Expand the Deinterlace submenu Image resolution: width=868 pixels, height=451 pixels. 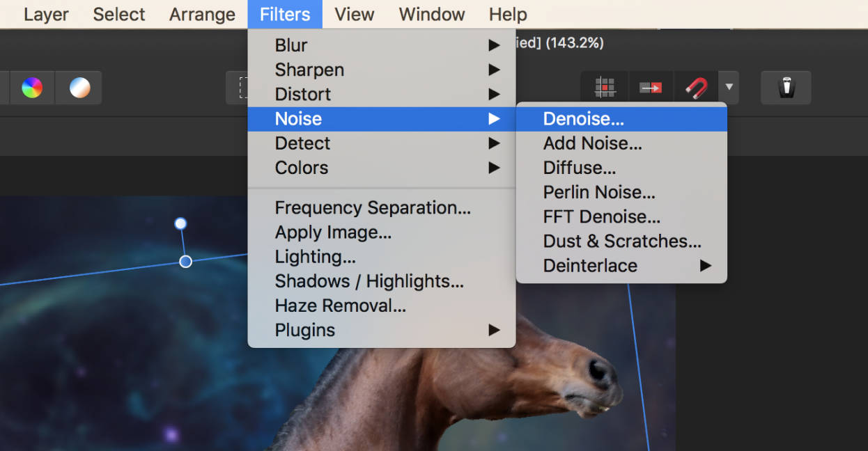click(621, 266)
